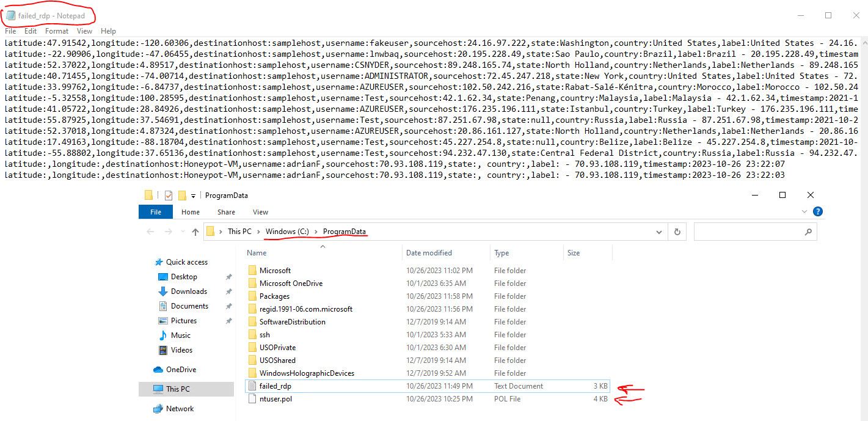
Task: Switch to the Home ribbon tab
Action: point(191,212)
